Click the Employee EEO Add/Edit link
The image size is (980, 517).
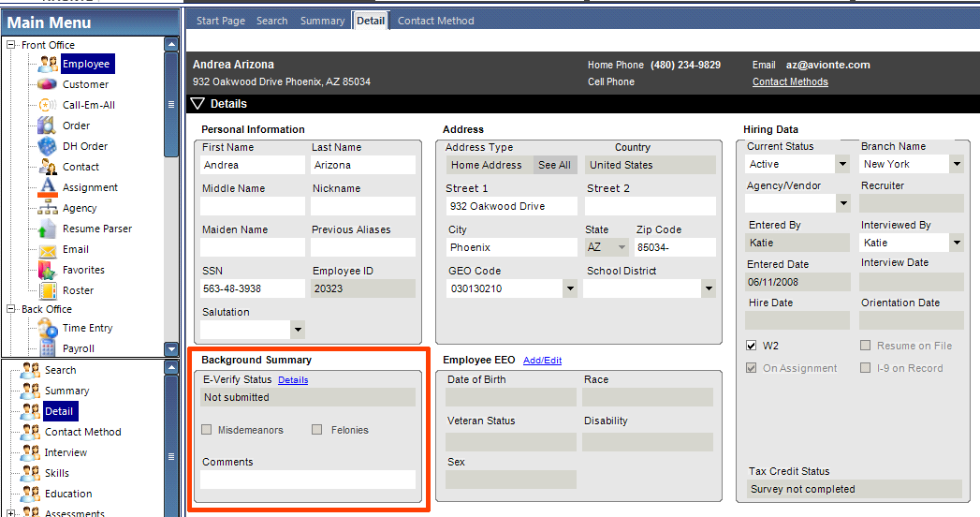point(543,361)
